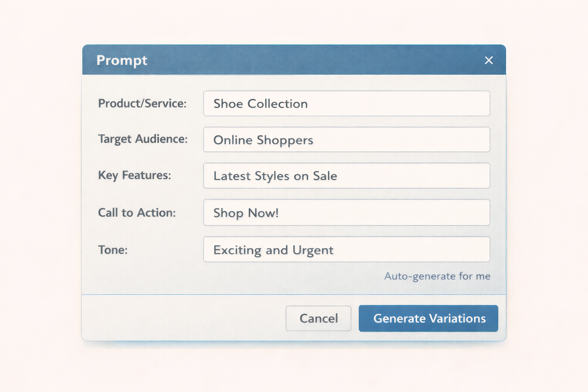Click the Auto-generate for me link
Viewport: 588px width, 392px height.
click(437, 276)
